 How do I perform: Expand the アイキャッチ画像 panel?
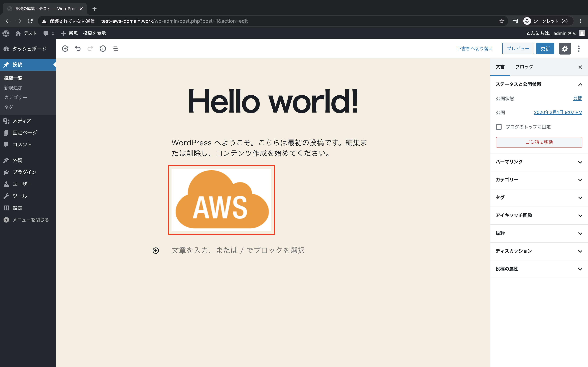tap(580, 215)
